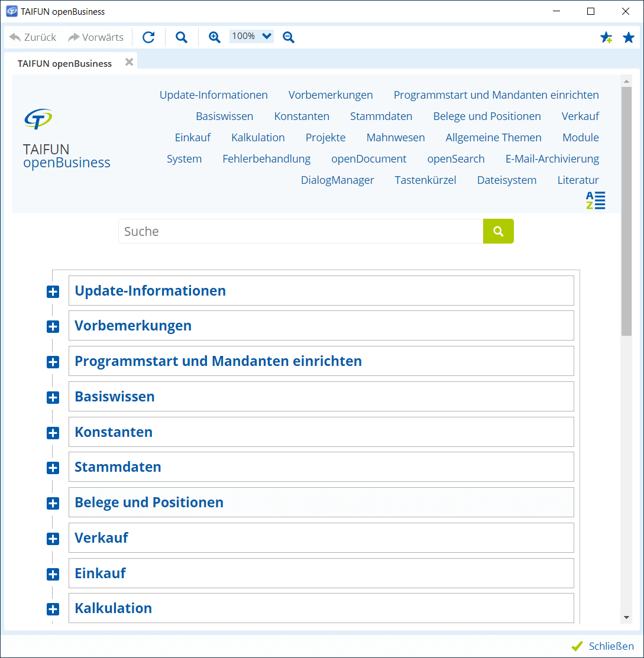Open the Allgemeine Themen navigation link
The image size is (644, 658).
tap(493, 138)
